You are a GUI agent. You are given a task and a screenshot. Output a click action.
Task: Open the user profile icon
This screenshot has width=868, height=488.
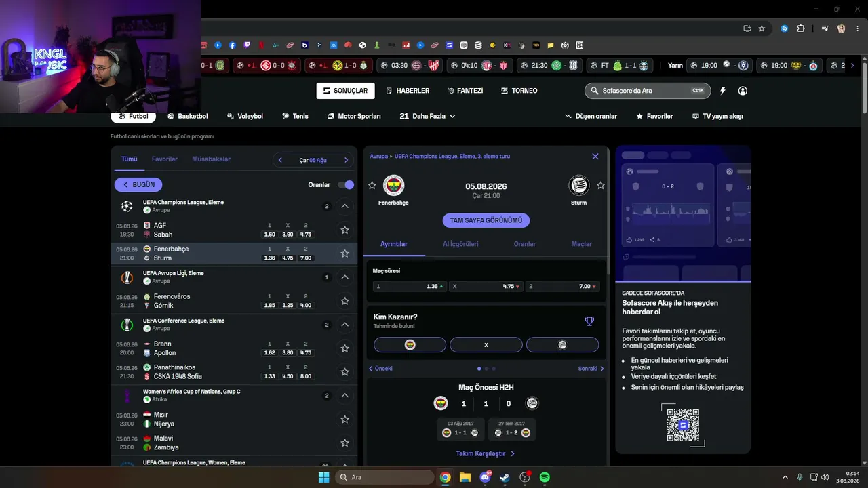[743, 91]
